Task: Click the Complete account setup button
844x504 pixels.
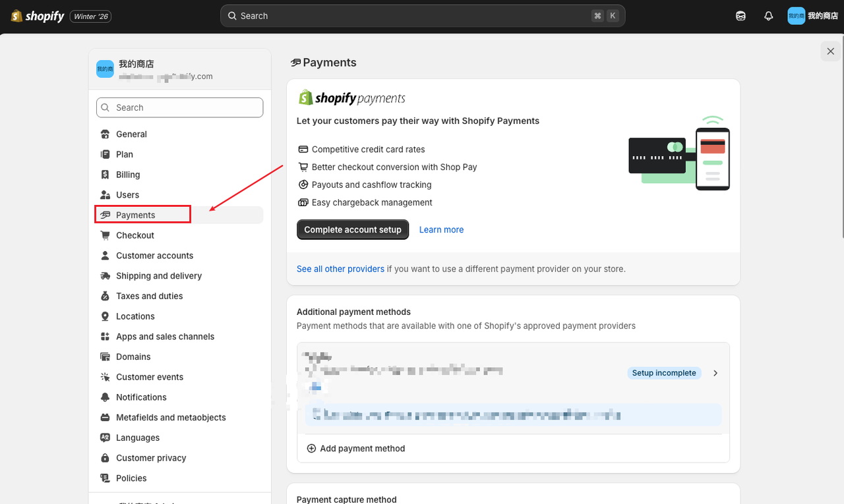Action: coord(352,229)
